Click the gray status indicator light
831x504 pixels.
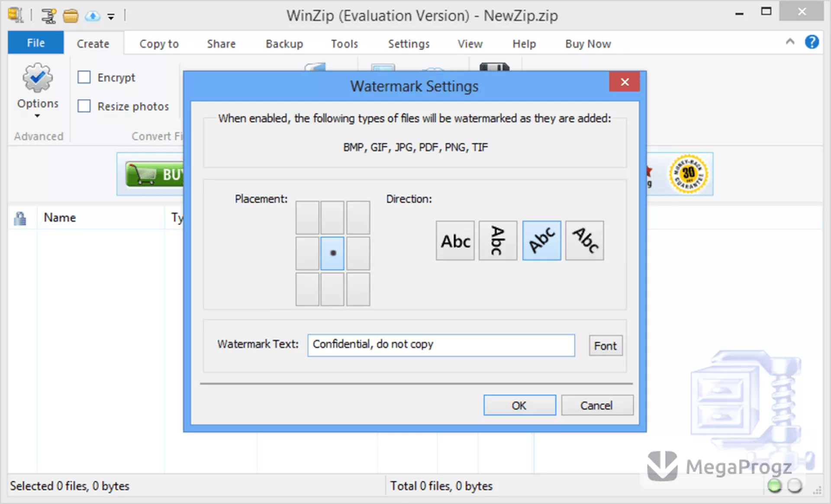pyautogui.click(x=795, y=486)
